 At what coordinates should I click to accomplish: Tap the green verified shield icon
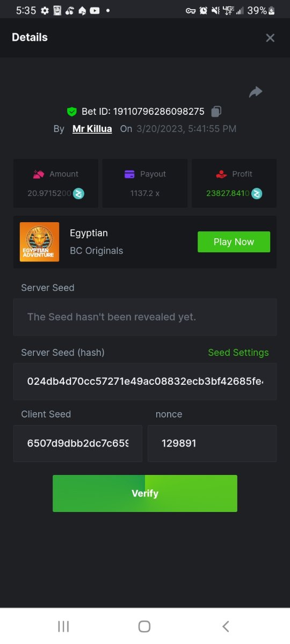click(x=72, y=112)
